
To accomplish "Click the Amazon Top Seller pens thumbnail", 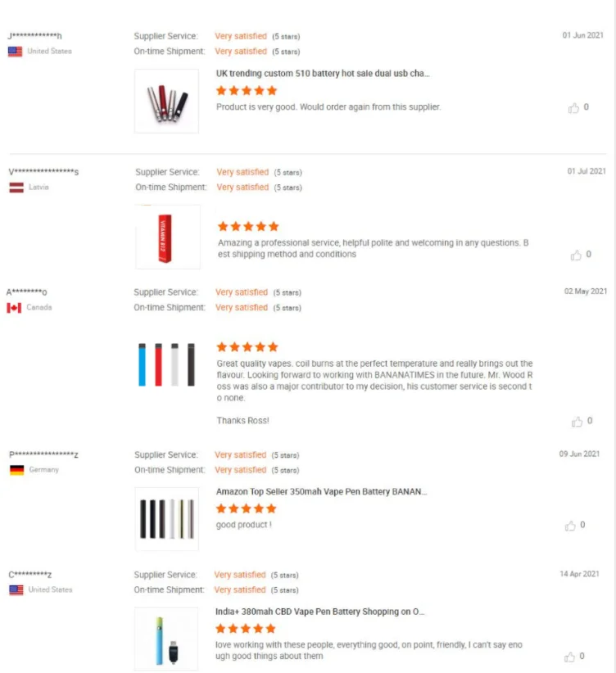I will [166, 518].
